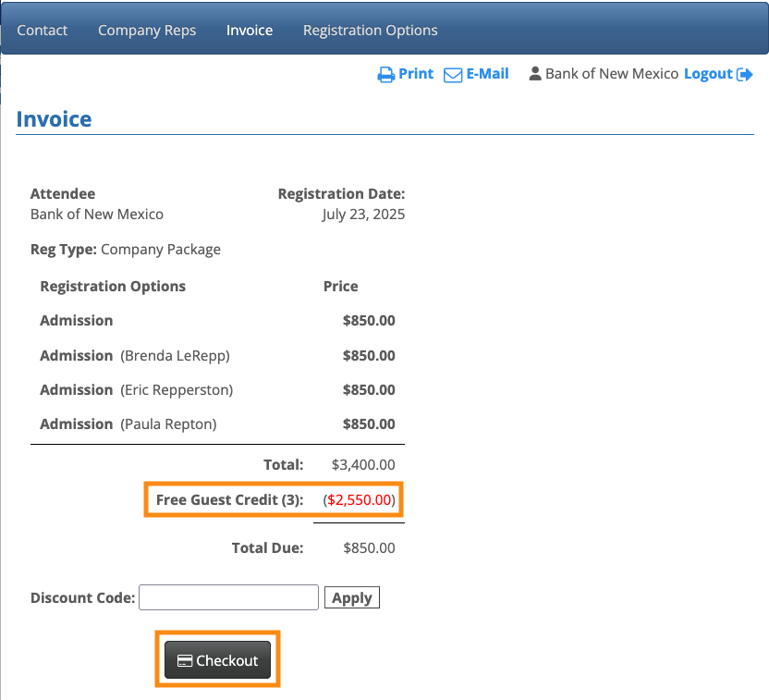Apply the discount code
769x700 pixels.
(352, 597)
